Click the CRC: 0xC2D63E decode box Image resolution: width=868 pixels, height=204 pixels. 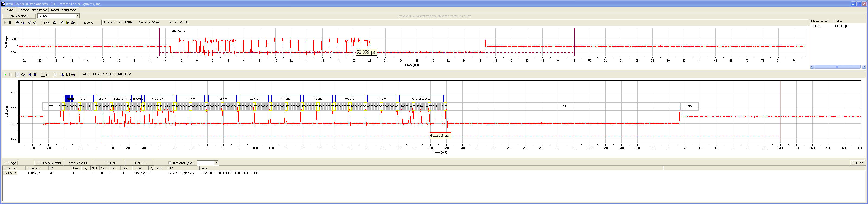(421, 99)
